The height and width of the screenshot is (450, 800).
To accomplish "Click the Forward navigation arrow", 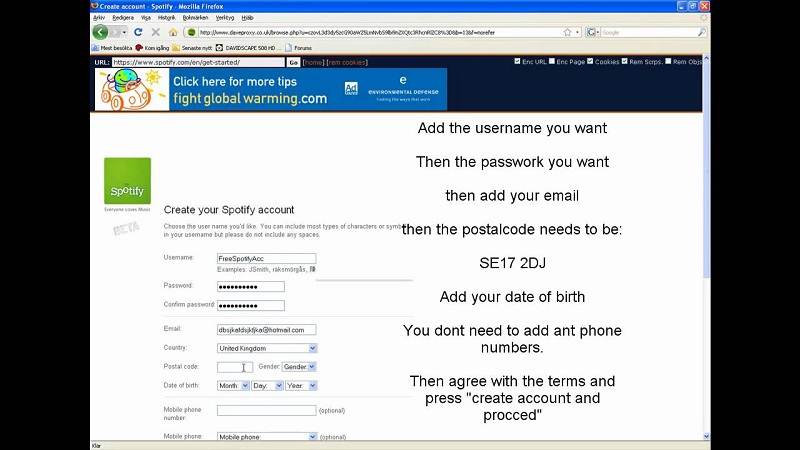I will point(115,32).
